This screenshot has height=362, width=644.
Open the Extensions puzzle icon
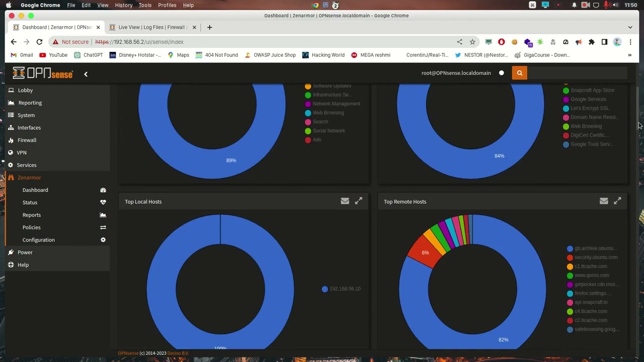point(592,42)
